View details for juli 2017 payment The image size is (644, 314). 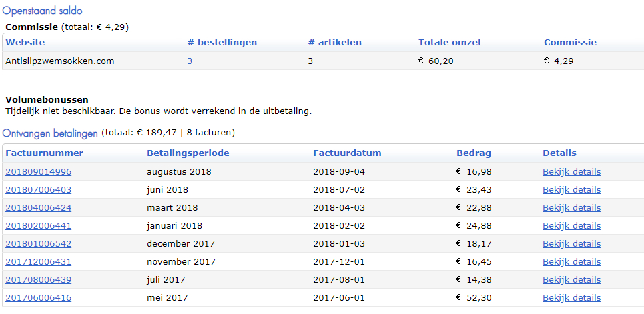pos(571,280)
